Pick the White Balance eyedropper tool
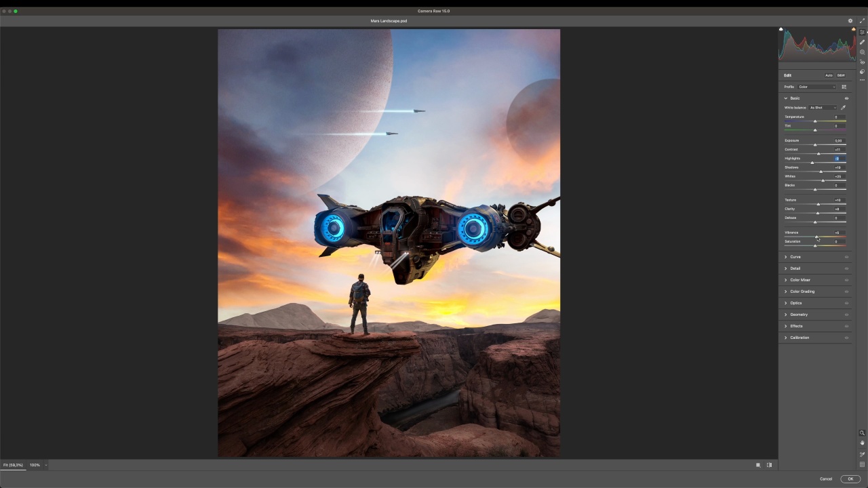Screen dimensions: 868x488 [844, 108]
